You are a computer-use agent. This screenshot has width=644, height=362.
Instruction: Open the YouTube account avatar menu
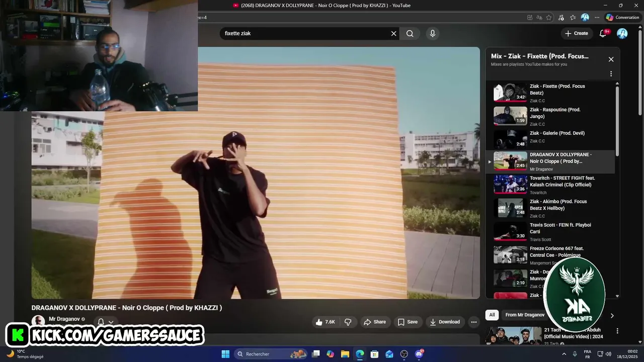tap(622, 34)
